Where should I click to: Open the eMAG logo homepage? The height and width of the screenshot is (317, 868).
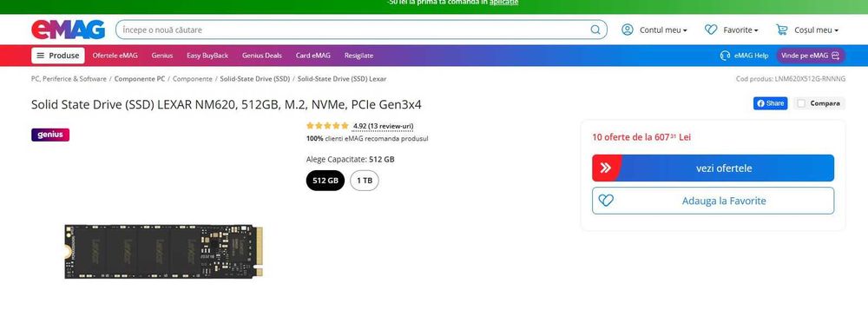68,30
